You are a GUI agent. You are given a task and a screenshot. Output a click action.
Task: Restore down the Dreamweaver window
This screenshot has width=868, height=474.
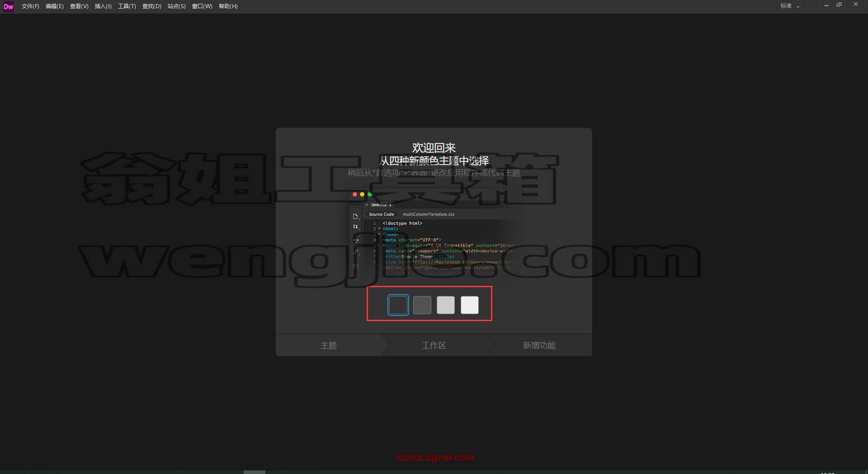tap(839, 5)
